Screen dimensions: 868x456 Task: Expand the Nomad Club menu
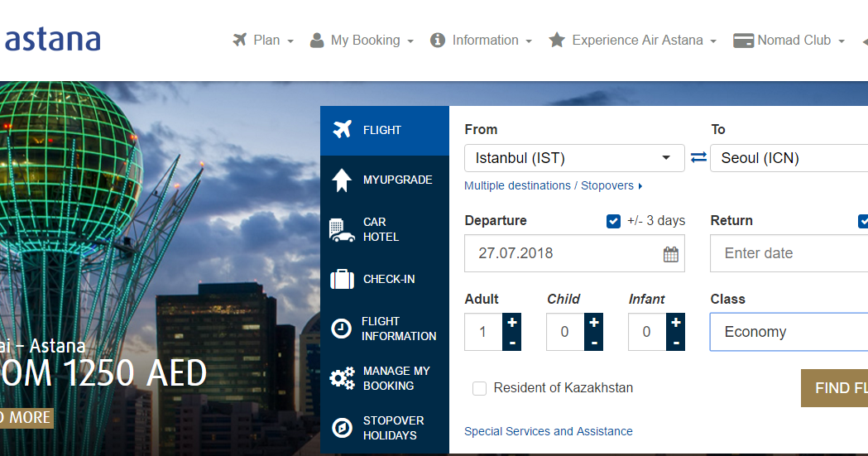point(789,41)
